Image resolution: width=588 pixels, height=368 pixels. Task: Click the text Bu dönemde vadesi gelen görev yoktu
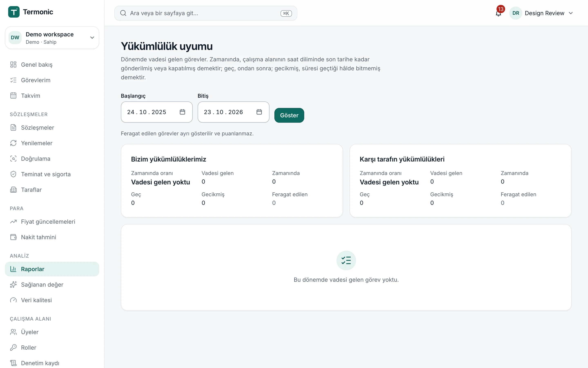click(346, 280)
